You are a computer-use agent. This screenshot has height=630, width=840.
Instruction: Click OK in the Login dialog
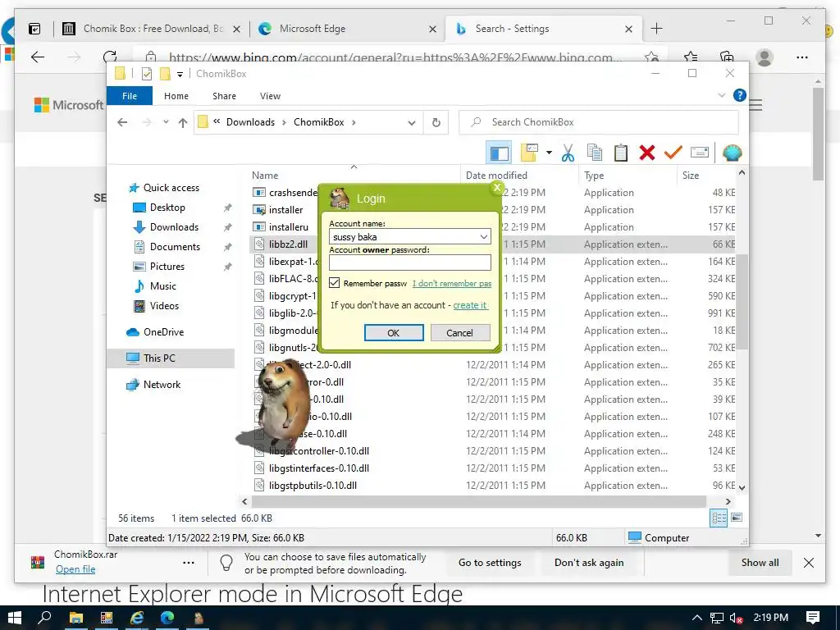(x=394, y=333)
